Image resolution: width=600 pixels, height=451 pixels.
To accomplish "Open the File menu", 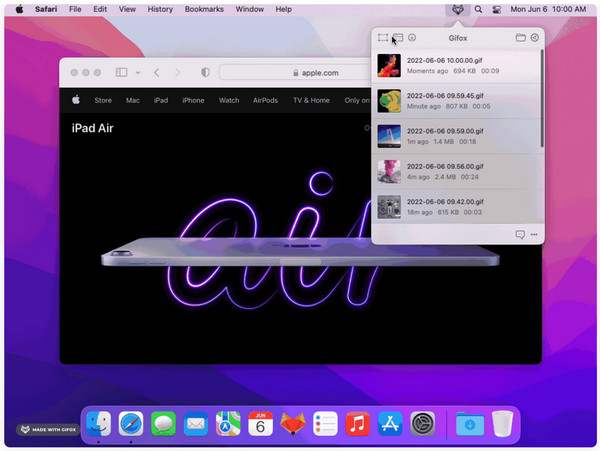I will coord(75,9).
